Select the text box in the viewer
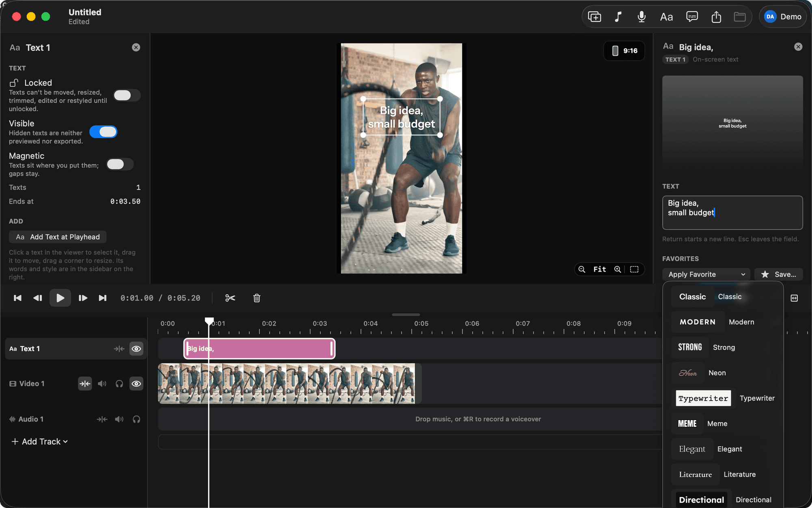The height and width of the screenshot is (508, 812). coord(402,117)
